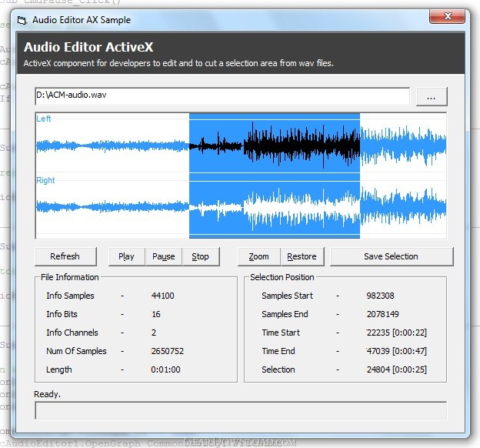Click the 'Ready.' status text
480x448 pixels.
pos(47,394)
